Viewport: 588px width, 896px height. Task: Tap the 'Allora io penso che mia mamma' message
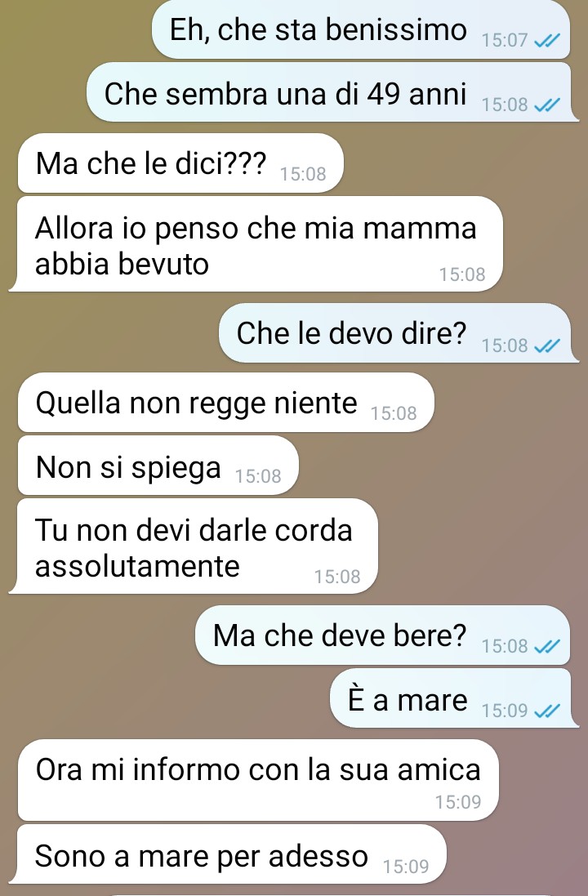[x=256, y=244]
